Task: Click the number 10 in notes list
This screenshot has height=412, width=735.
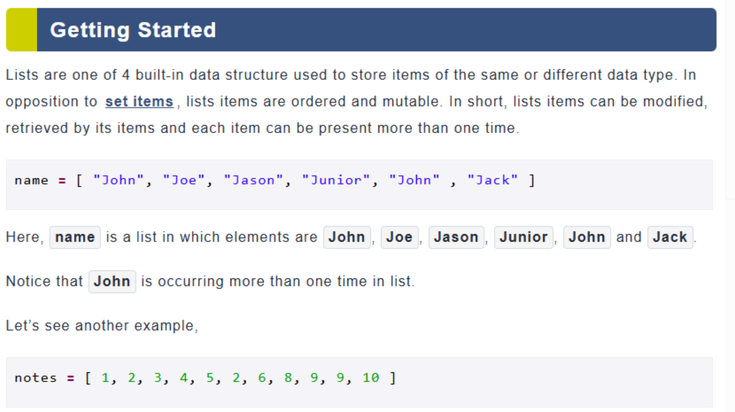Action: [x=371, y=378]
